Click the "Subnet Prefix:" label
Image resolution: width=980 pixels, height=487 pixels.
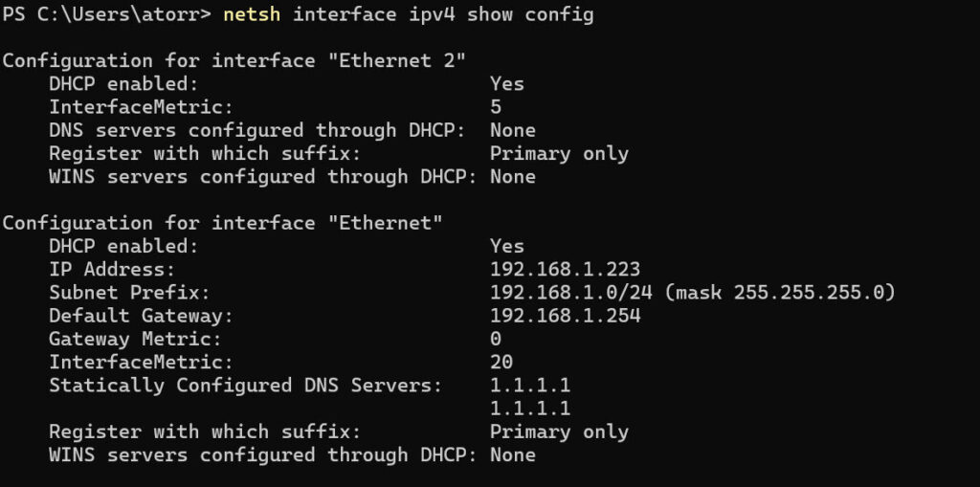129,293
